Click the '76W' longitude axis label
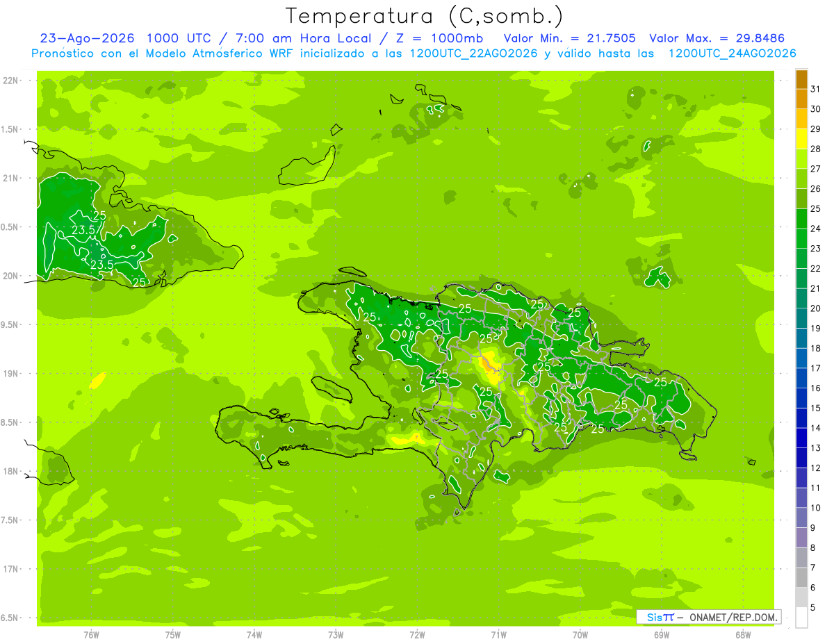 (91, 634)
